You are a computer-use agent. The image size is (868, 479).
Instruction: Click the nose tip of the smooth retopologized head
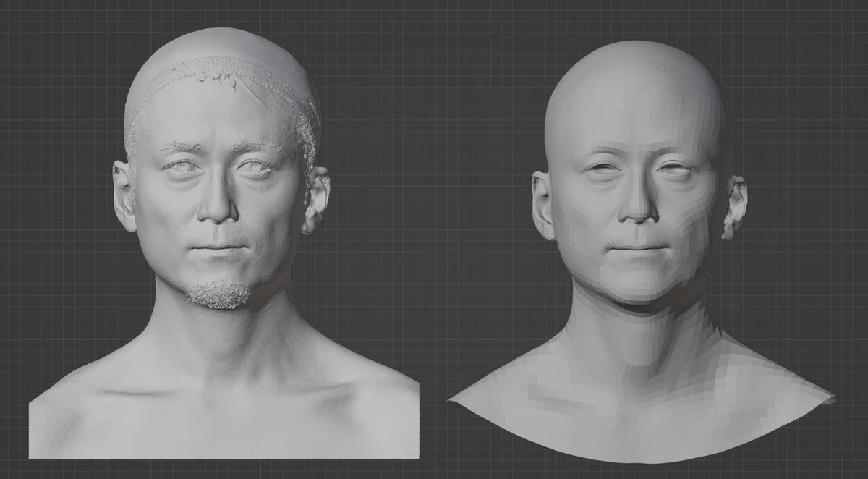(x=637, y=210)
